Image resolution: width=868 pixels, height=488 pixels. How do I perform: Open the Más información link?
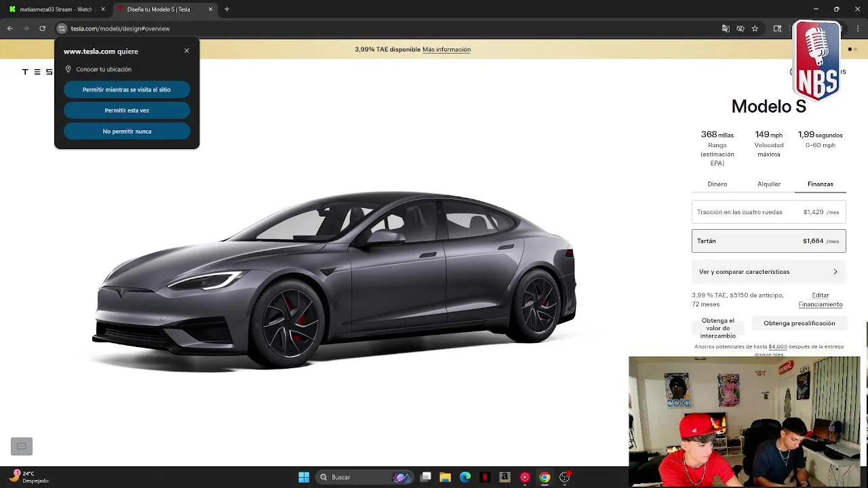pos(446,49)
